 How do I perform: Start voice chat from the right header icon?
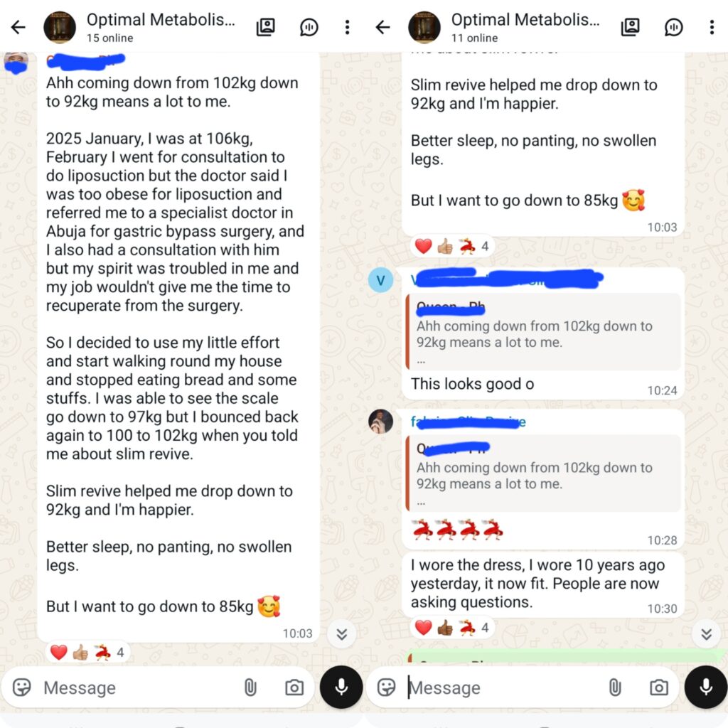673,28
